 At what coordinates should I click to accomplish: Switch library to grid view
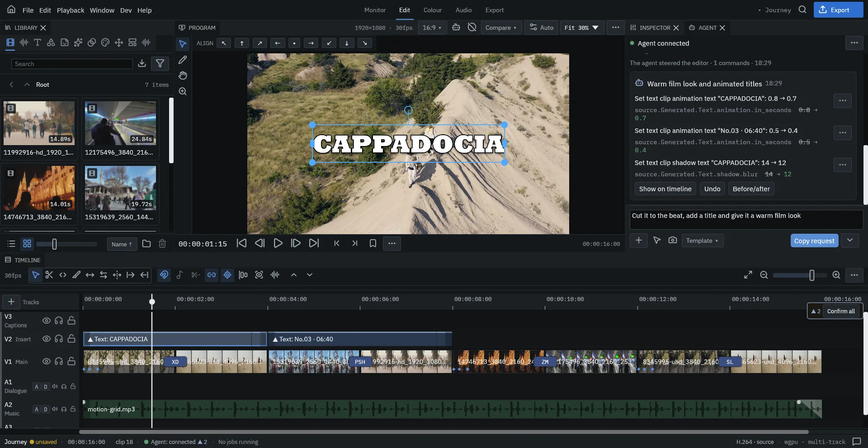pyautogui.click(x=27, y=244)
